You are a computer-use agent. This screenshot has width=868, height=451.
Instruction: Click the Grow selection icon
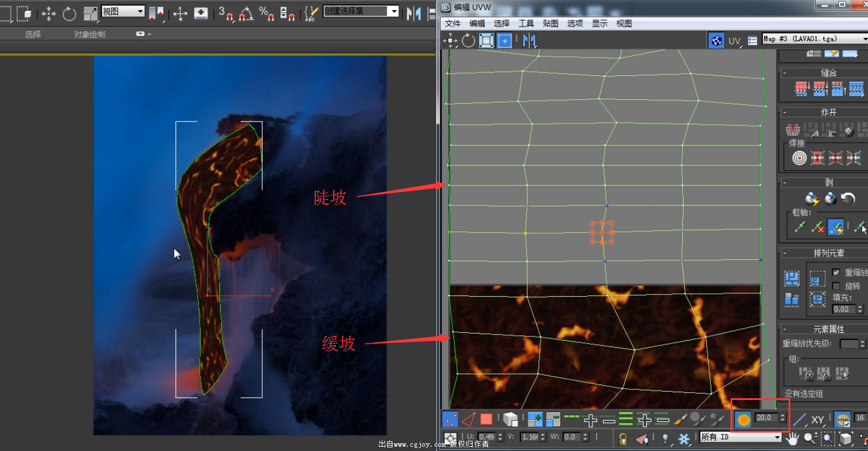click(535, 420)
